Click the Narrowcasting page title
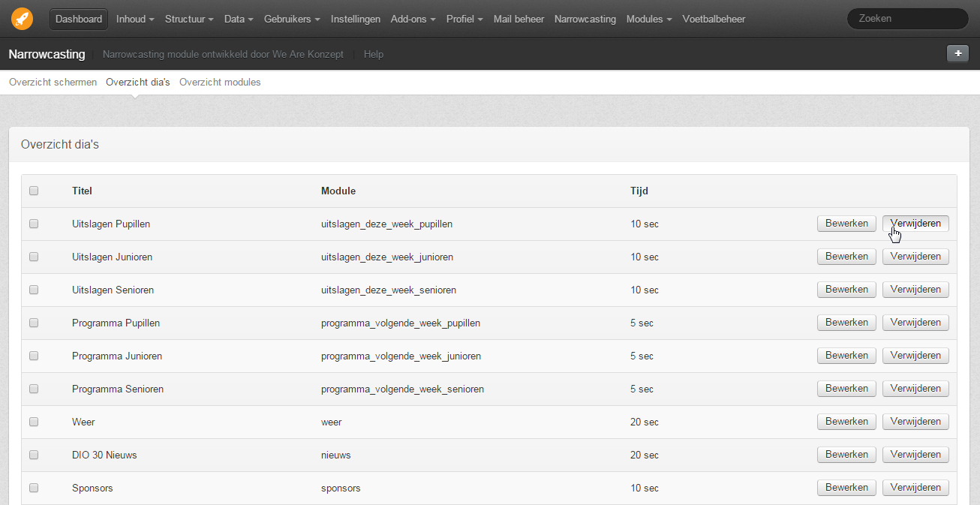980x505 pixels. (47, 54)
